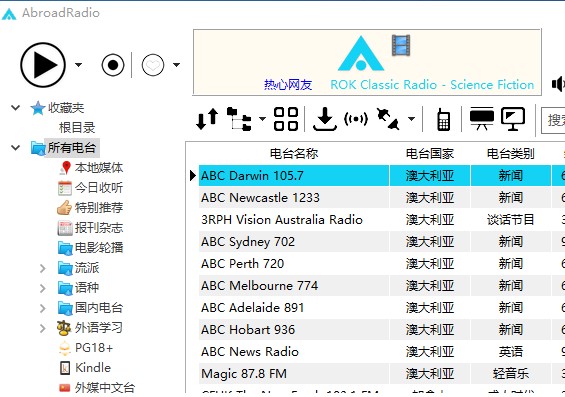Select station ABC News Radio
The width and height of the screenshot is (565, 397).
click(x=294, y=352)
